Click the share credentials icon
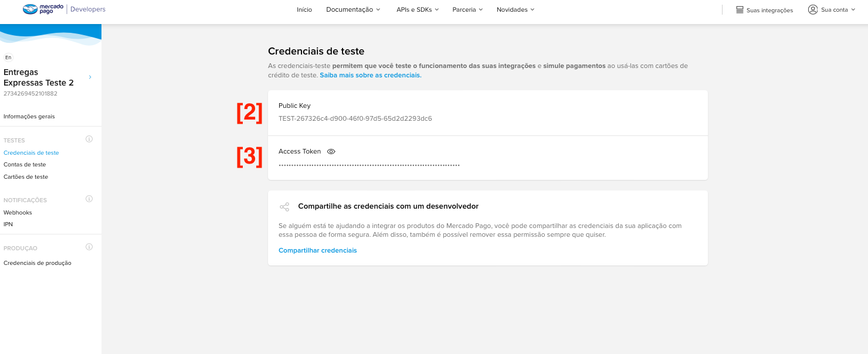This screenshot has height=354, width=868. click(x=284, y=207)
